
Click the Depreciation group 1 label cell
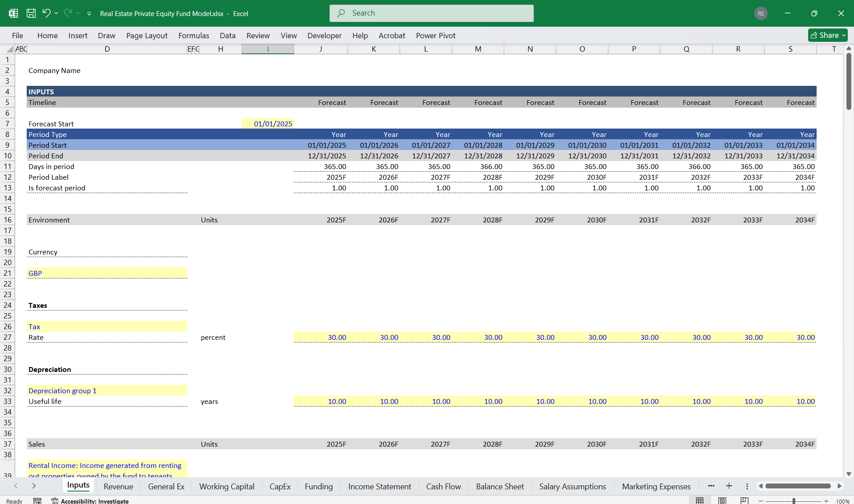[x=107, y=391]
